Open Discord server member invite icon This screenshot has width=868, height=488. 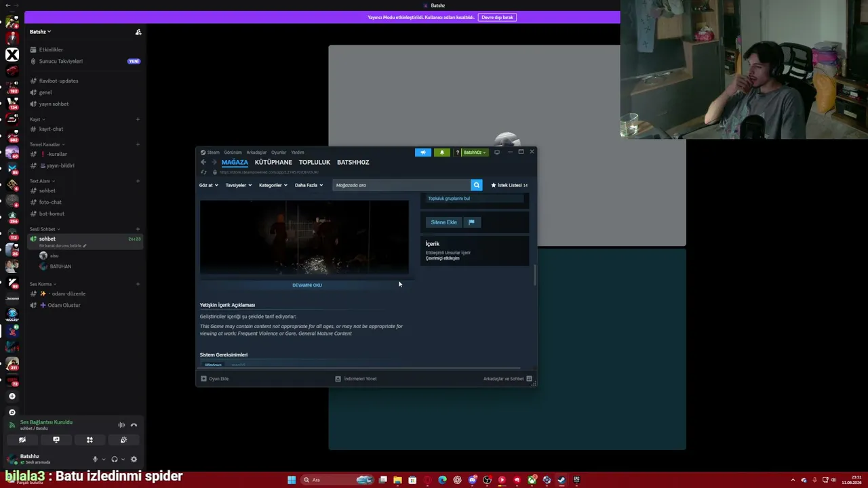138,32
